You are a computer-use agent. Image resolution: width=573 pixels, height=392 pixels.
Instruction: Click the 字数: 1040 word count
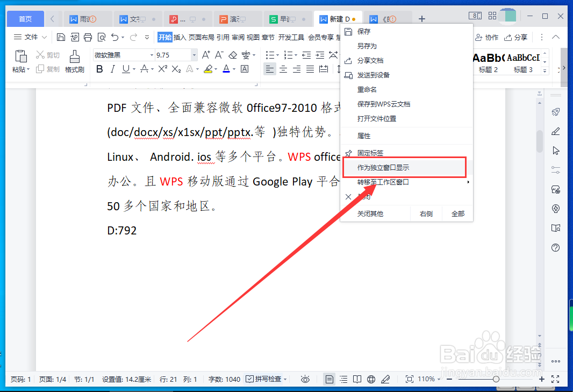(x=224, y=379)
